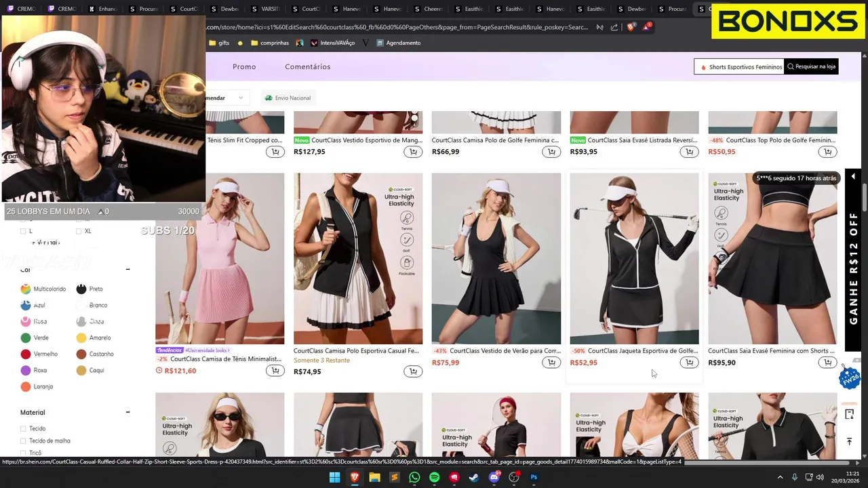Open CourtClass Vestido de Verão product link
Image resolution: width=868 pixels, height=488 pixels.
coord(505,351)
